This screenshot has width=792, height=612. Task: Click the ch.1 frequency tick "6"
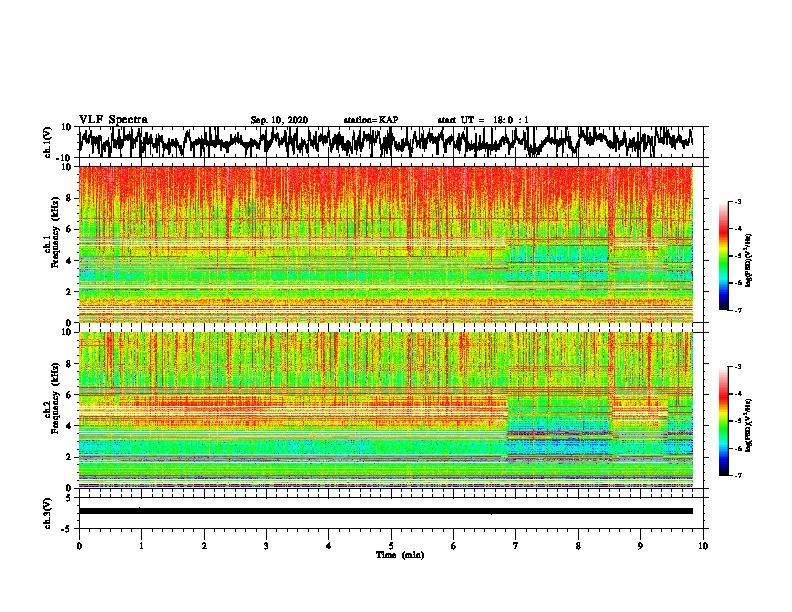[70, 229]
